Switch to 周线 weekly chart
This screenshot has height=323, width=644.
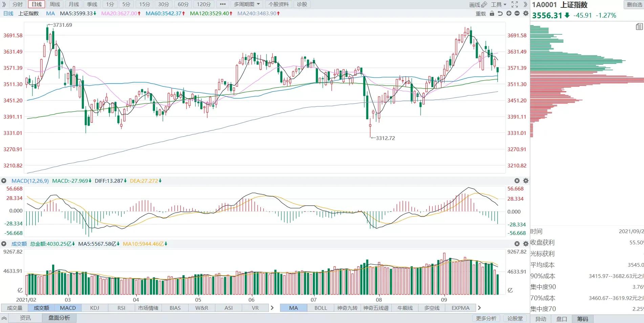pos(55,4)
